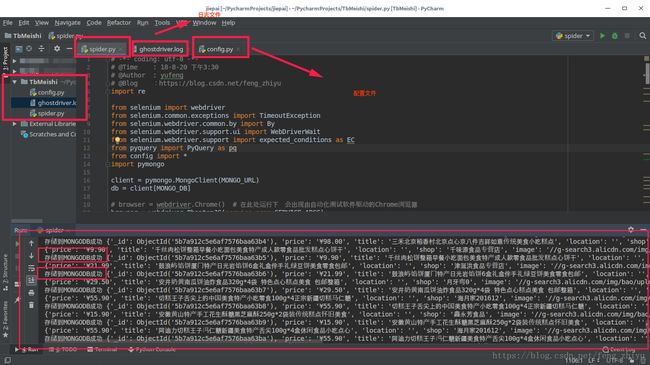Open the Help menu
The height and width of the screenshot is (365, 650).
228,23
